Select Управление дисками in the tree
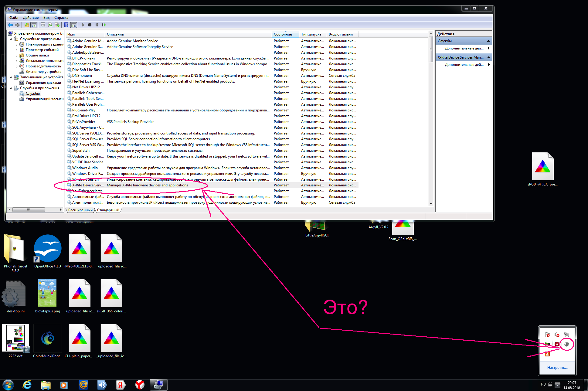The height and width of the screenshot is (391, 588). [x=41, y=83]
